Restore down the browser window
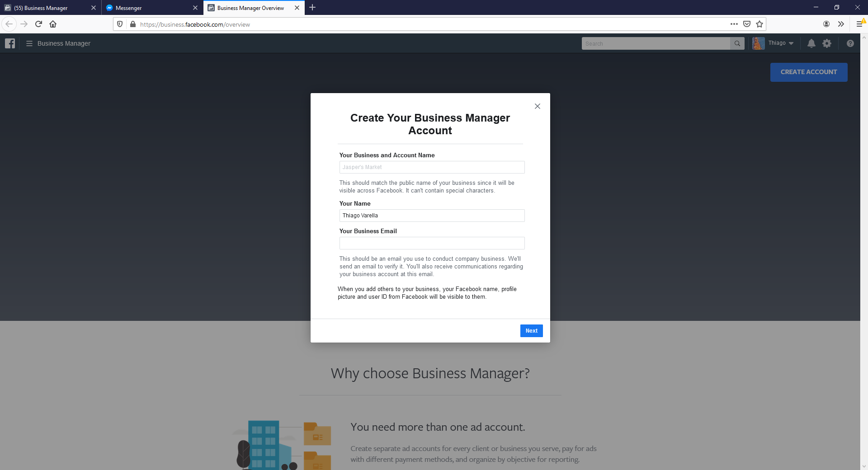 (837, 7)
